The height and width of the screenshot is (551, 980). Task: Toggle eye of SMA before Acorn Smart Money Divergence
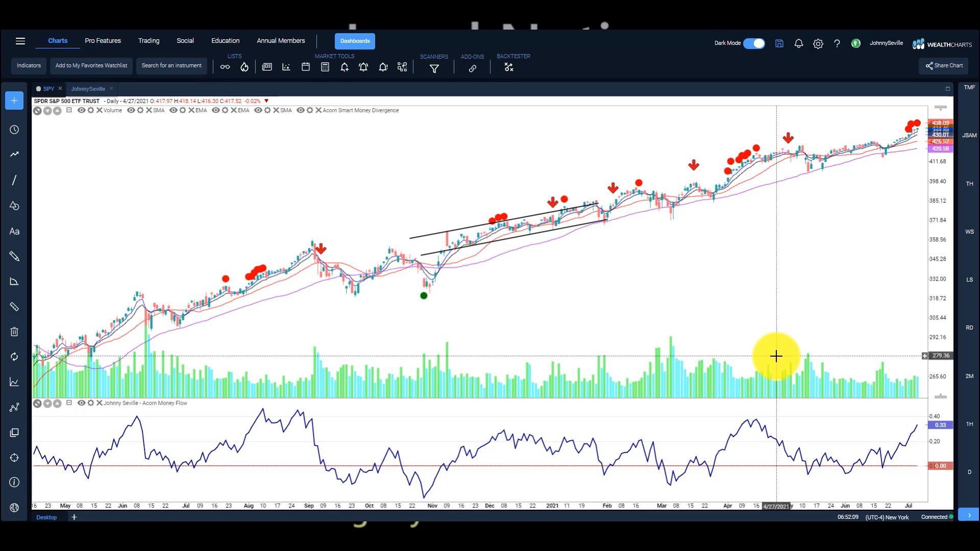(258, 110)
